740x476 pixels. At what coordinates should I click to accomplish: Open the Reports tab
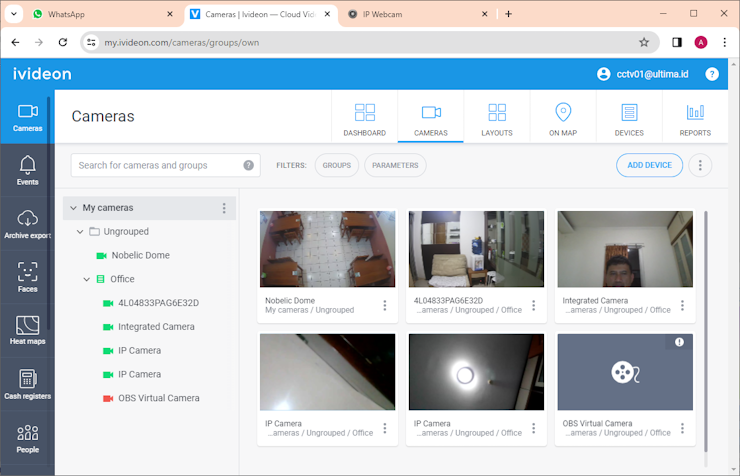(695, 117)
